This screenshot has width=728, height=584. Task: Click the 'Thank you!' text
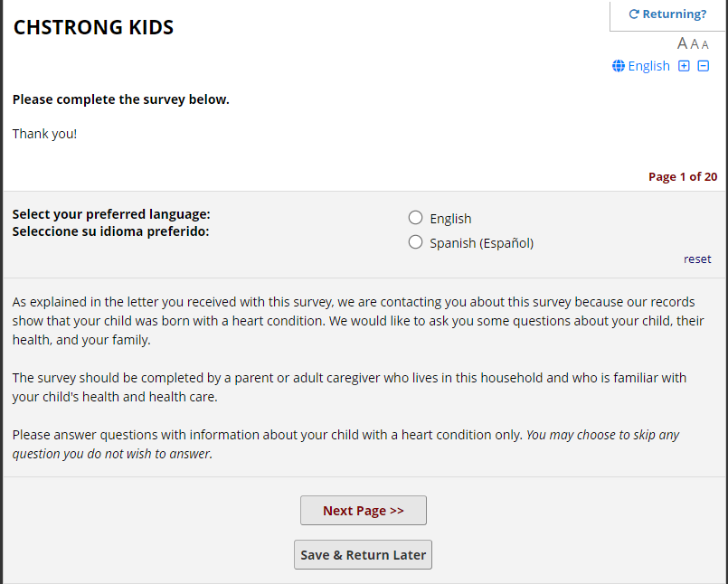[x=45, y=134]
